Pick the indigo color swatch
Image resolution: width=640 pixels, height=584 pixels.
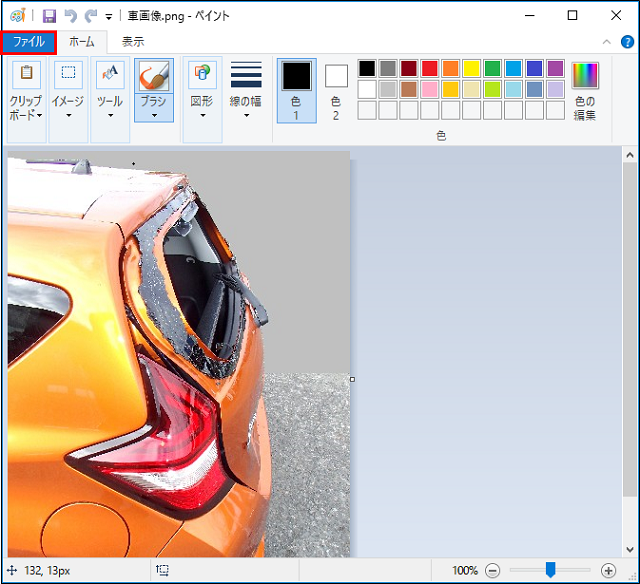pos(534,69)
